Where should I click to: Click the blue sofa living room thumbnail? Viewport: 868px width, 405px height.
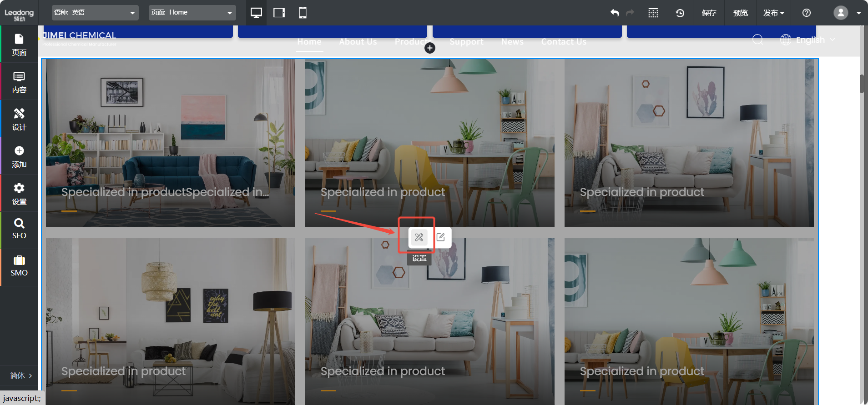point(170,143)
